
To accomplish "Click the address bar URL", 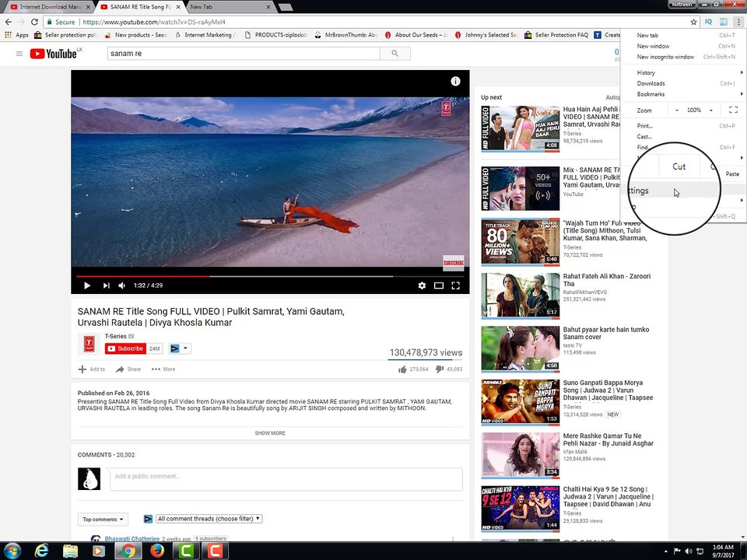I will click(154, 22).
